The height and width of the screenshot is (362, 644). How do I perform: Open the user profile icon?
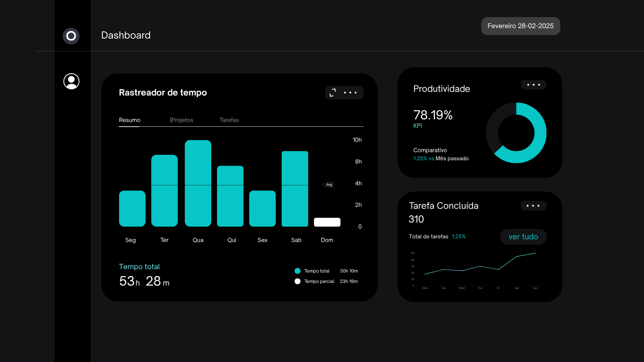tap(71, 81)
